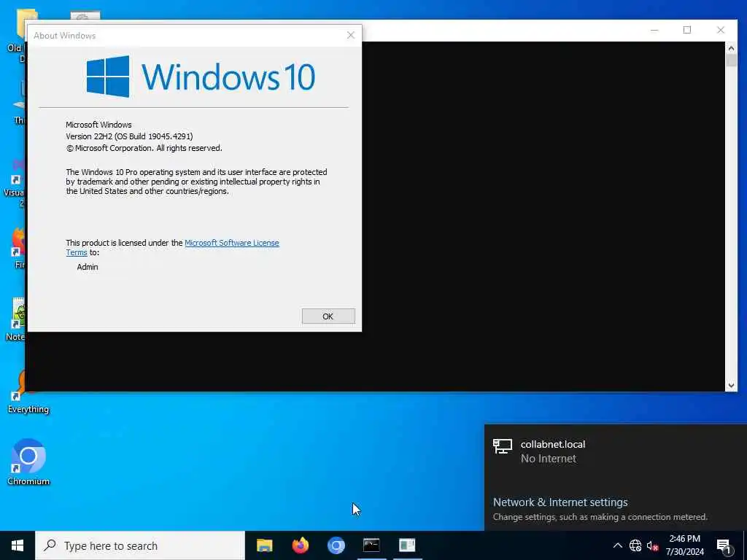Close the console window behind the dialog
This screenshot has width=747, height=560.
pyautogui.click(x=720, y=30)
